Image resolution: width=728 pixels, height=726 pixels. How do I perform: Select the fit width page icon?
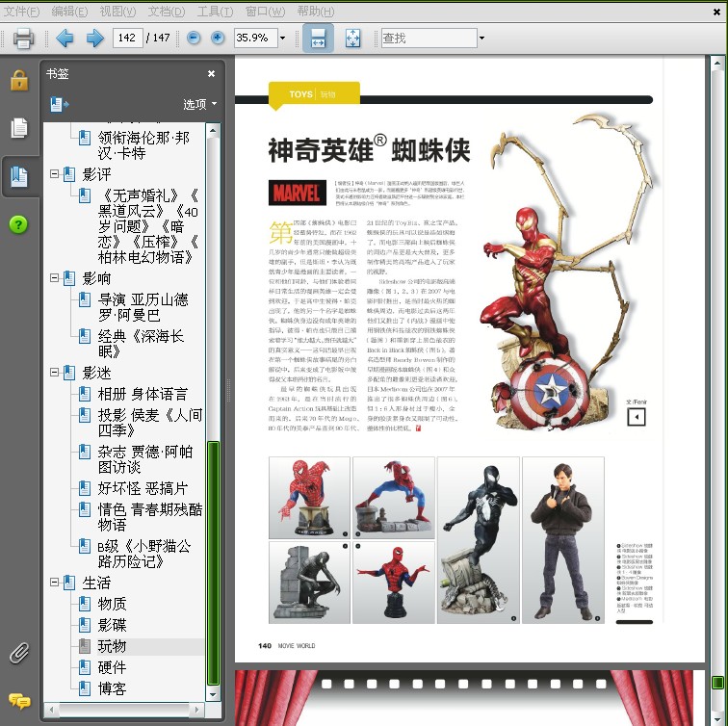(318, 39)
